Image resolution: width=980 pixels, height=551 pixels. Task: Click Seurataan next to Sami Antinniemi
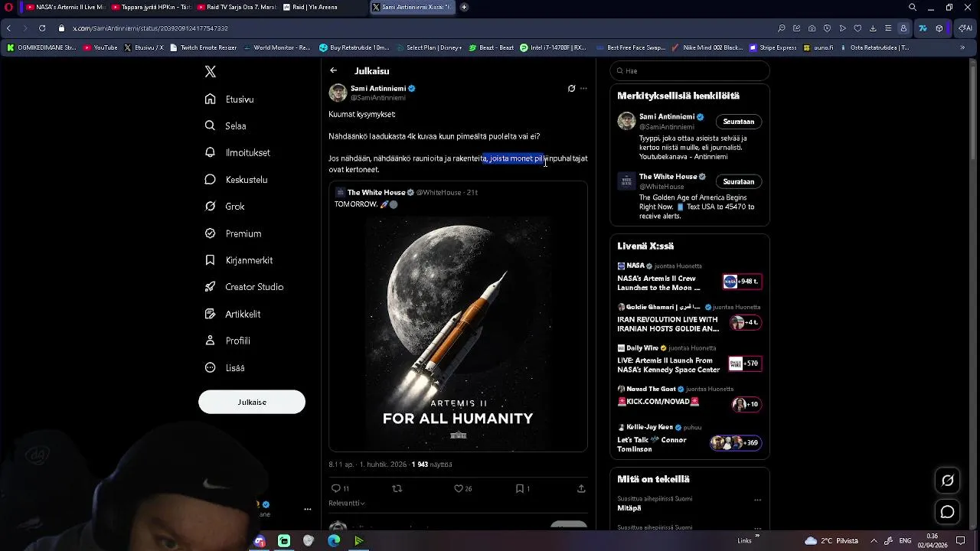click(739, 122)
